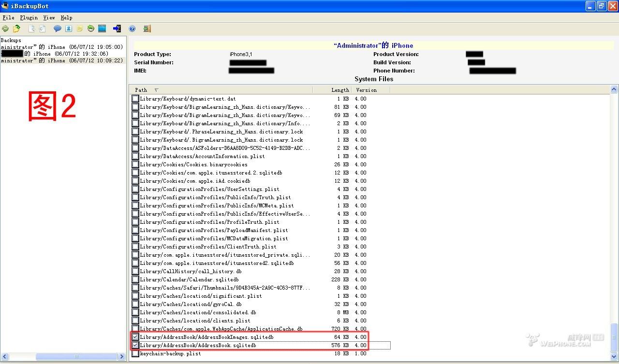
Task: Click the backups panel scroll right arrow
Action: click(x=121, y=356)
